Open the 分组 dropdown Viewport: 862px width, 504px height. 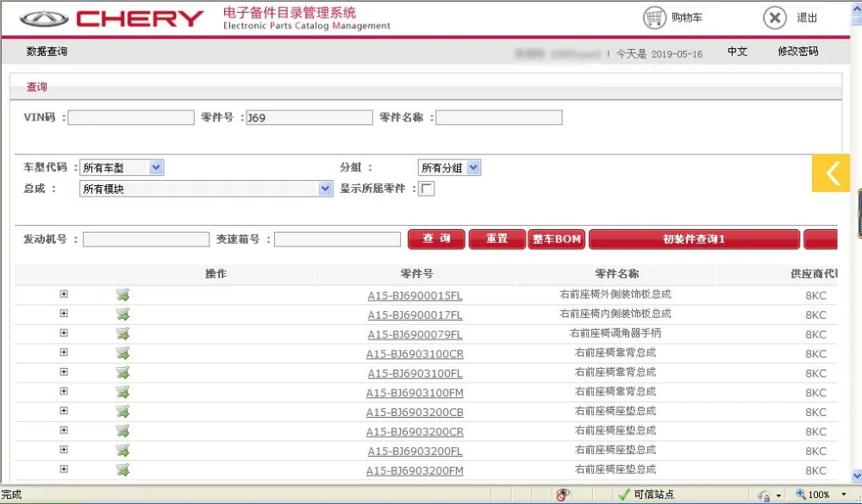(449, 167)
